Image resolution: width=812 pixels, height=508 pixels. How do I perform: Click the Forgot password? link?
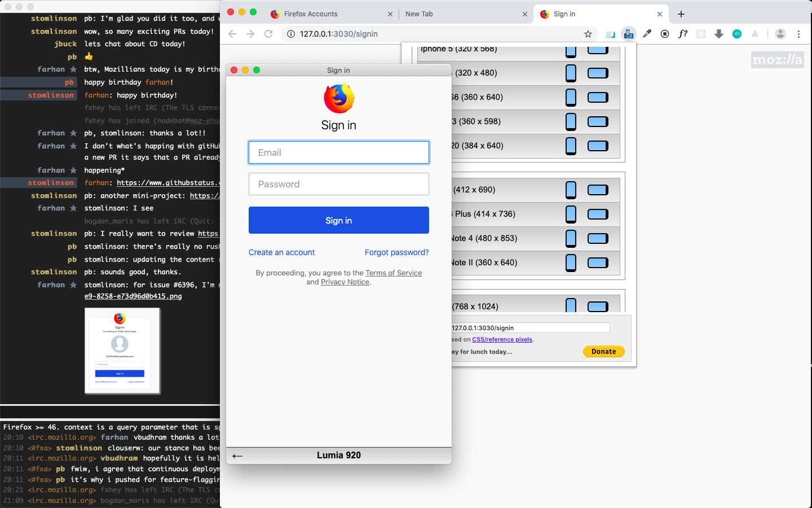[397, 252]
